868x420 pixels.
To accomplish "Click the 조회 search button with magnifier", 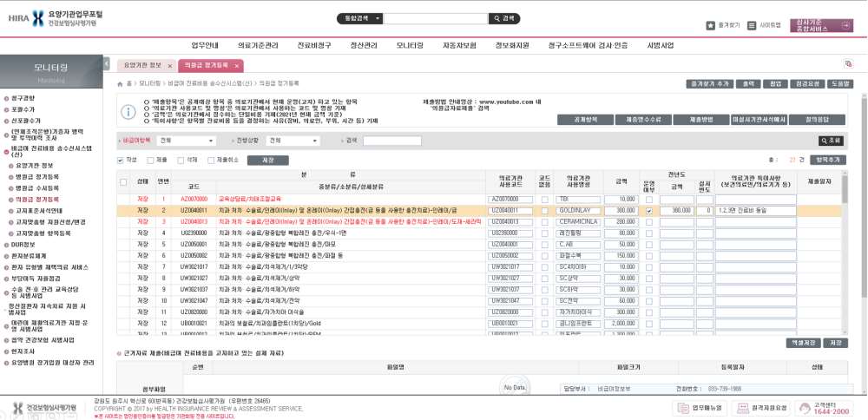I will tap(832, 141).
